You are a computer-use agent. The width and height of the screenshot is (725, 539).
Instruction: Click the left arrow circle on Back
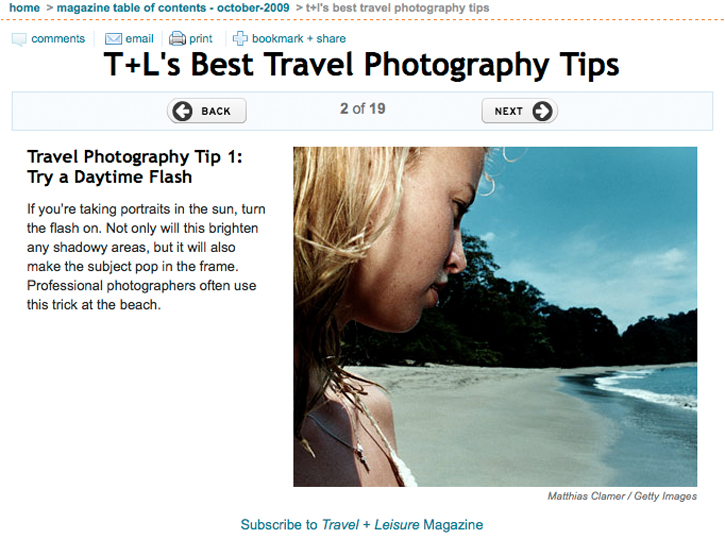[182, 111]
